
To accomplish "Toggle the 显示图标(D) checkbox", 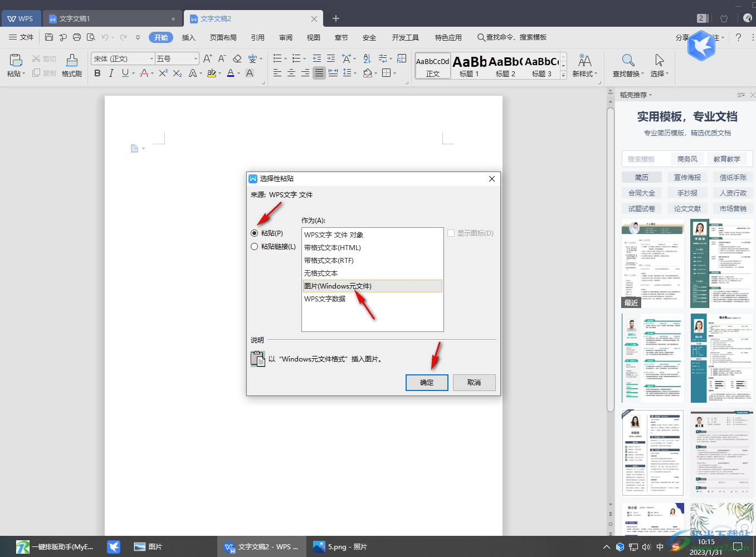I will click(451, 233).
